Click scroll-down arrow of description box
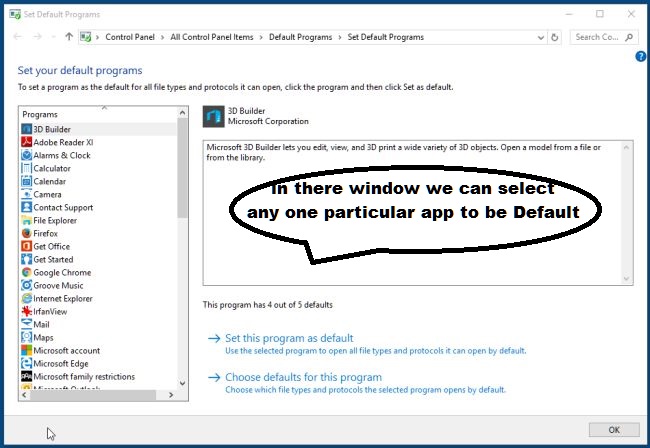 626,279
